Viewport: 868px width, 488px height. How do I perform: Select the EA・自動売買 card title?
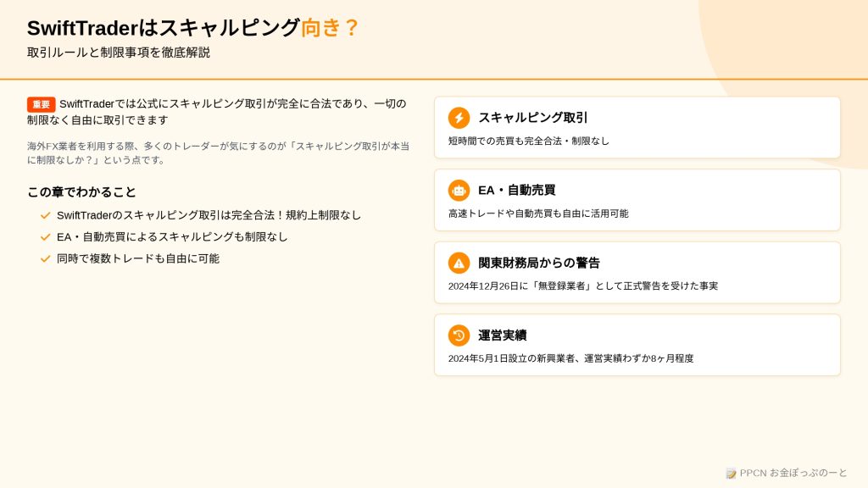tap(516, 190)
